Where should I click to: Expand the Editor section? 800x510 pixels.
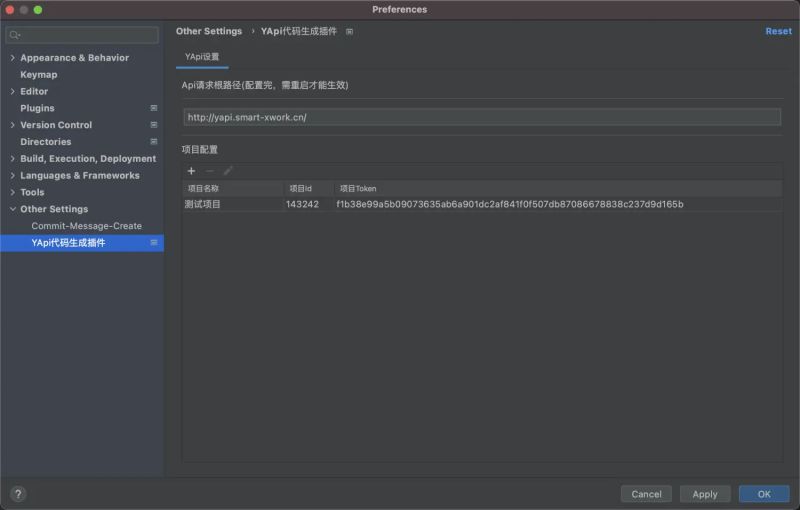point(13,91)
